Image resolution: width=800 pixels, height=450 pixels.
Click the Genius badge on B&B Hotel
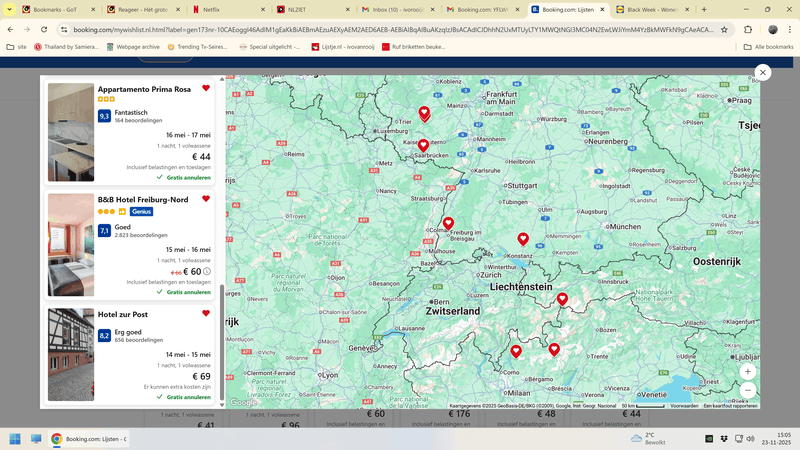pyautogui.click(x=141, y=211)
